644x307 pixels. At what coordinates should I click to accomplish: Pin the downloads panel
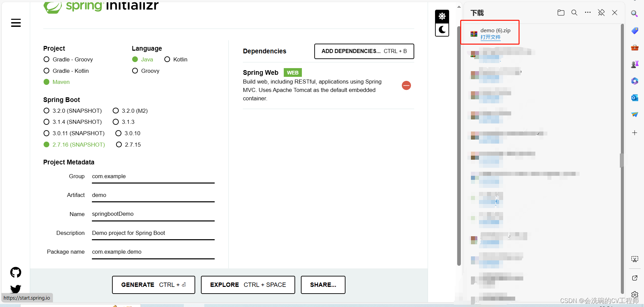coord(601,13)
